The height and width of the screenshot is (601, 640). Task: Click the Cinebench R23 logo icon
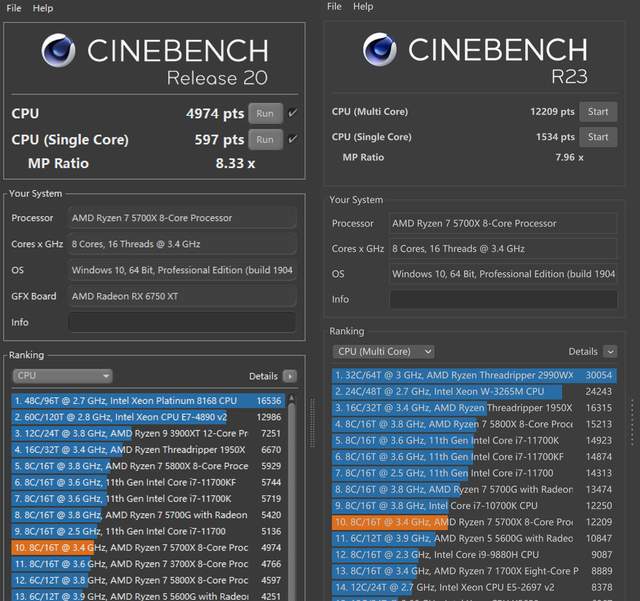point(379,49)
